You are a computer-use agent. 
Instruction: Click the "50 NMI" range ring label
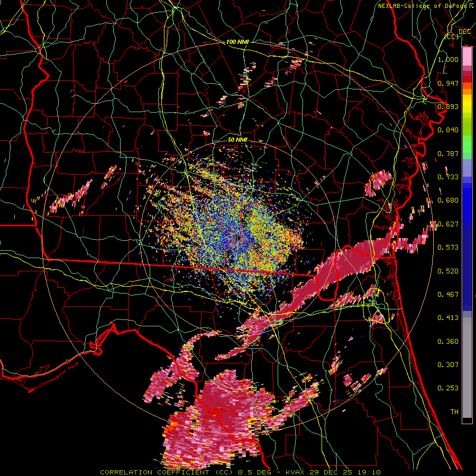[237, 140]
